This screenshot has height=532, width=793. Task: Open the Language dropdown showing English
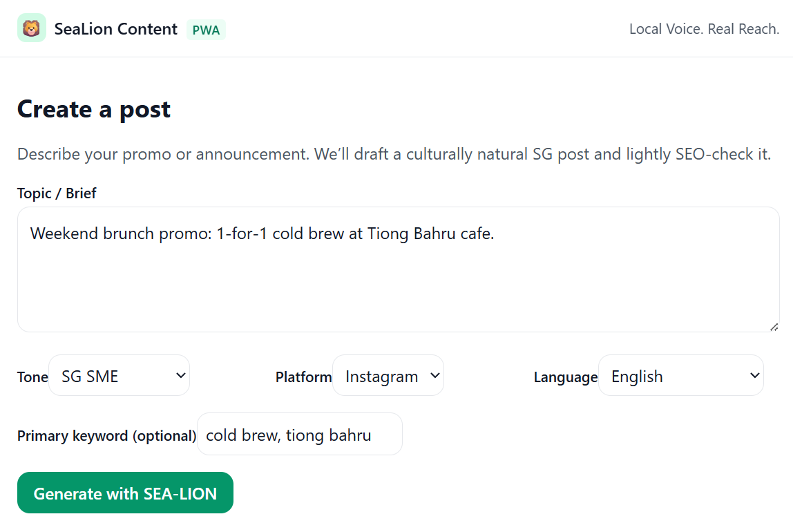tap(680, 375)
